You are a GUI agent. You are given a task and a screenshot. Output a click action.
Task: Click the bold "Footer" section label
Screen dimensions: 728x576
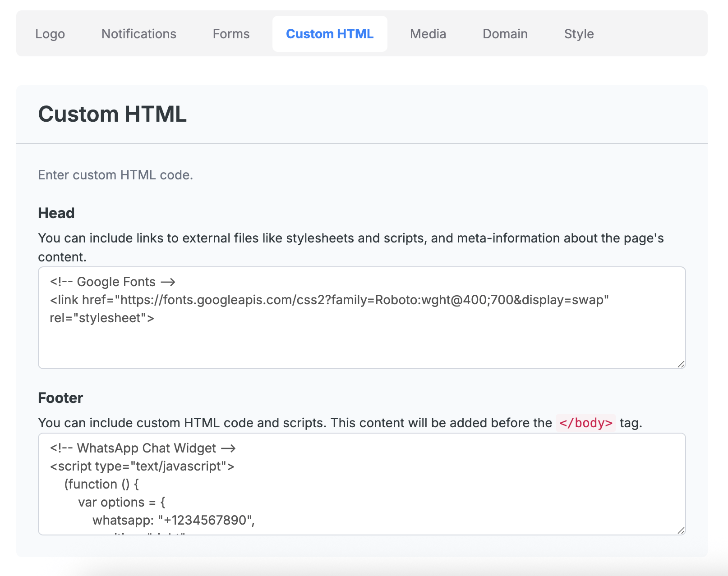(x=60, y=398)
